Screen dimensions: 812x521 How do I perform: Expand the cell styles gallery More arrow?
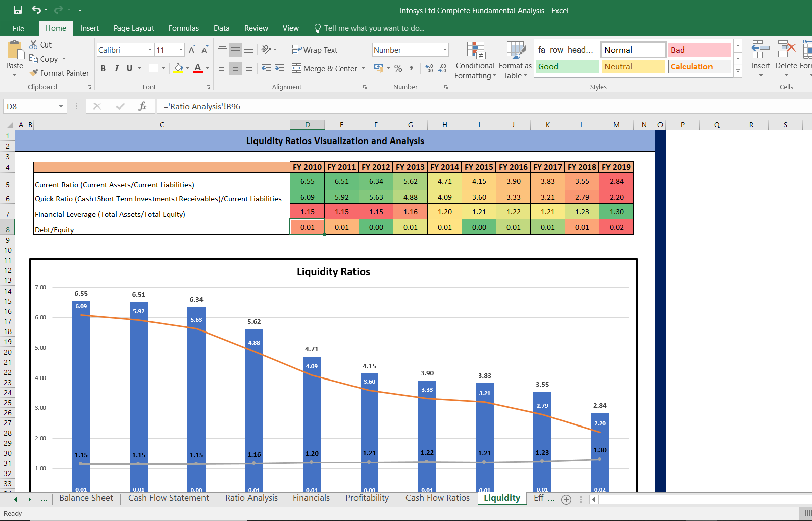click(x=738, y=71)
